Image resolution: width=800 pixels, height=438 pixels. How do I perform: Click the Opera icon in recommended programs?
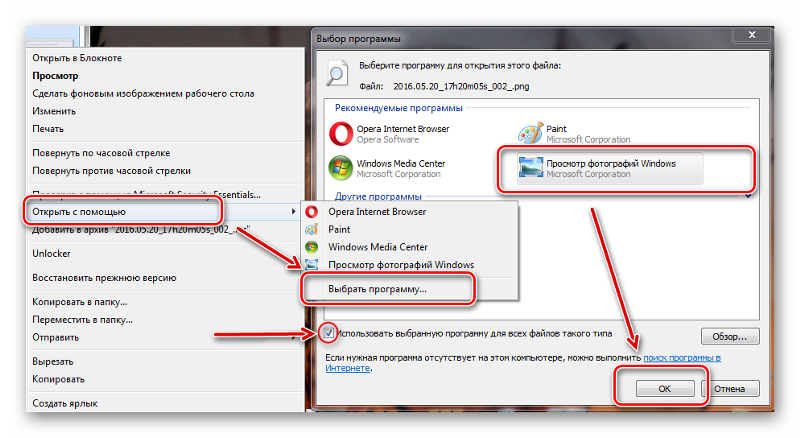pyautogui.click(x=341, y=134)
